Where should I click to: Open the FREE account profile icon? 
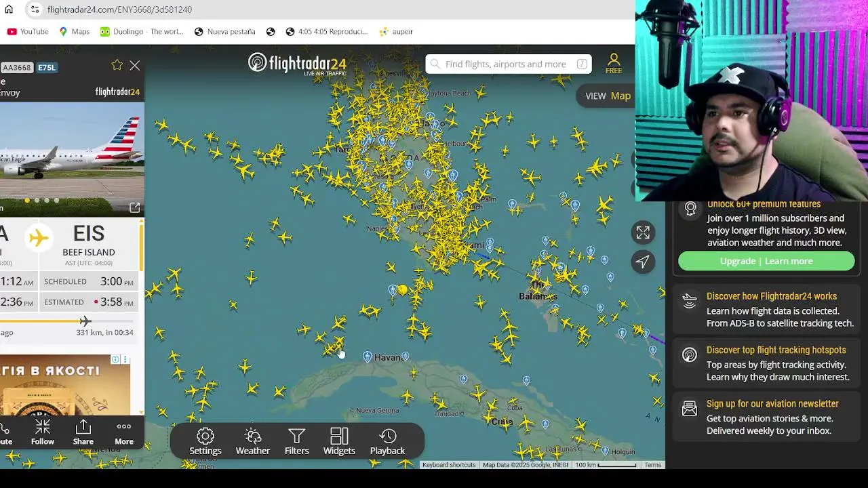pyautogui.click(x=614, y=64)
